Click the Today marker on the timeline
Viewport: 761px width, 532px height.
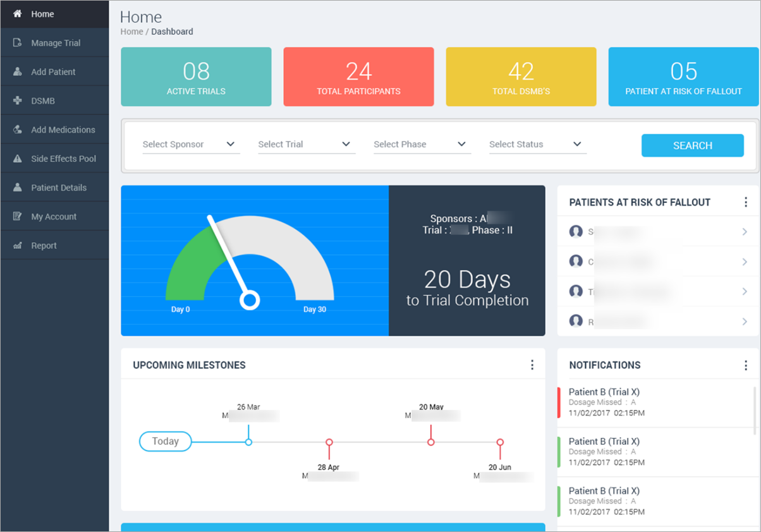165,442
